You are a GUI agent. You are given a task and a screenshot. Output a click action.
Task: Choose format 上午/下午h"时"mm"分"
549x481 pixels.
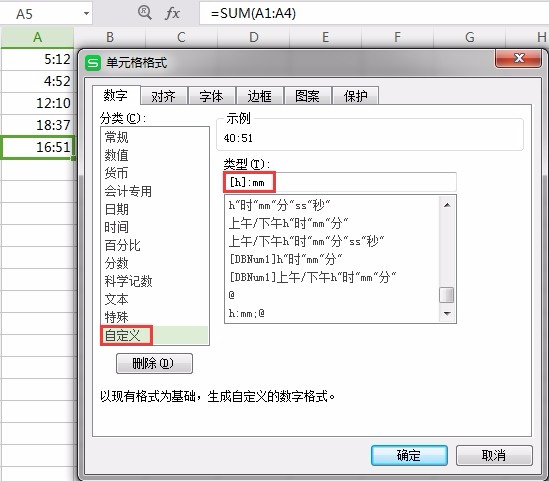tap(332, 223)
